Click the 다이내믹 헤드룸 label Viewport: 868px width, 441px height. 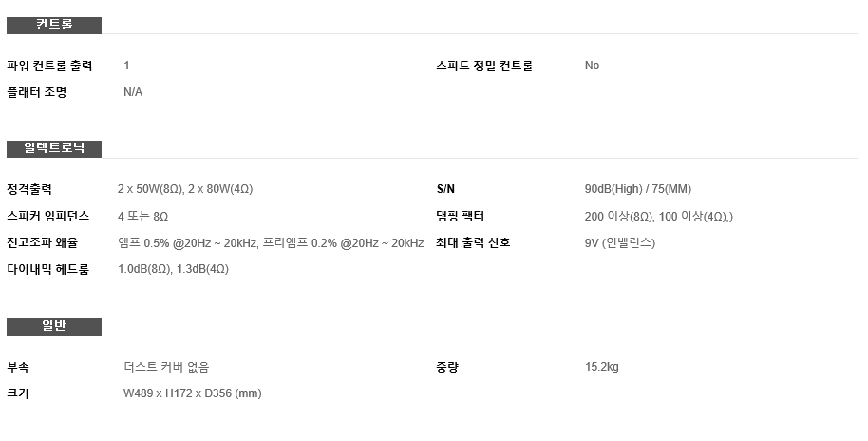click(x=47, y=269)
